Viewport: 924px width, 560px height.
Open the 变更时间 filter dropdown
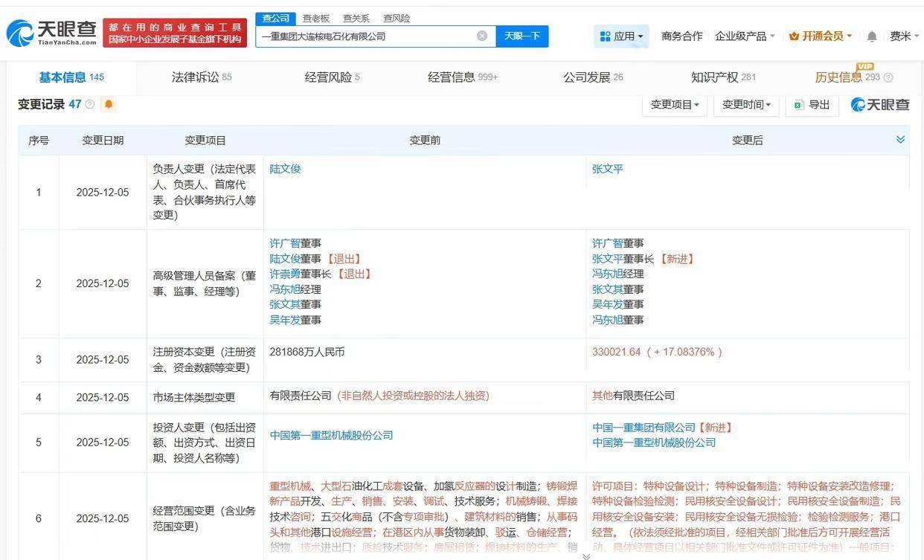coord(745,105)
